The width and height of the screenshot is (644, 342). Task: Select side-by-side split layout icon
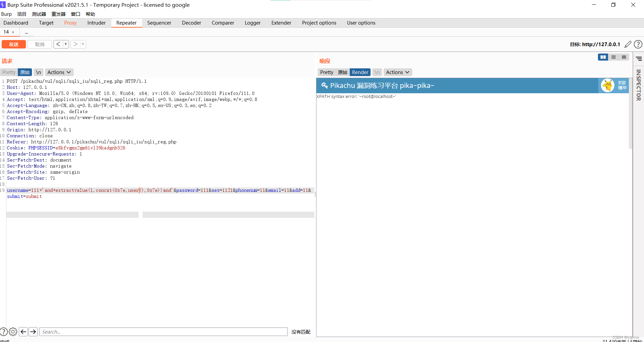click(x=603, y=57)
